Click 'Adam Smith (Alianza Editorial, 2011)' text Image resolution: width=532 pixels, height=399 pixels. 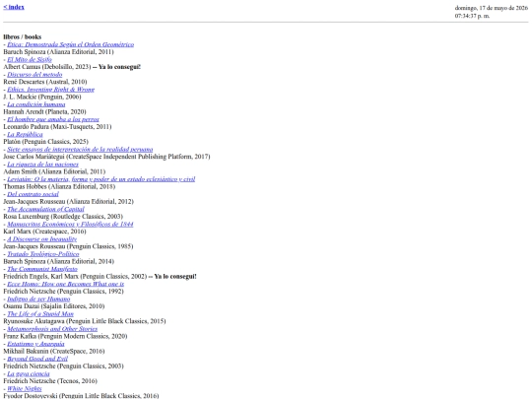(x=54, y=171)
